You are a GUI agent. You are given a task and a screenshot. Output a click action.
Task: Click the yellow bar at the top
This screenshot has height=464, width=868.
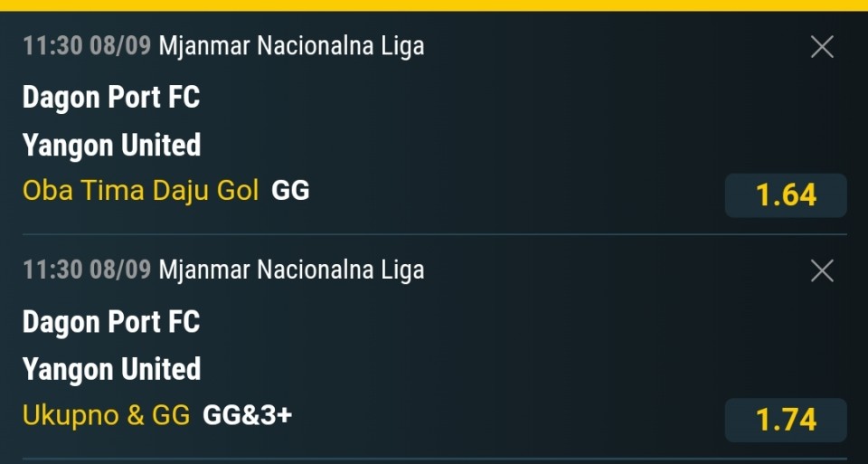click(434, 5)
